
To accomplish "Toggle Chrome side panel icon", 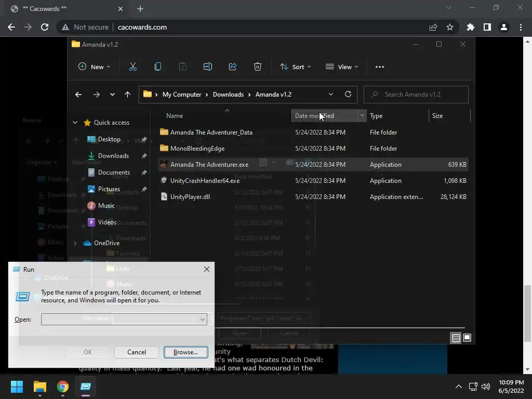I will pos(487,27).
